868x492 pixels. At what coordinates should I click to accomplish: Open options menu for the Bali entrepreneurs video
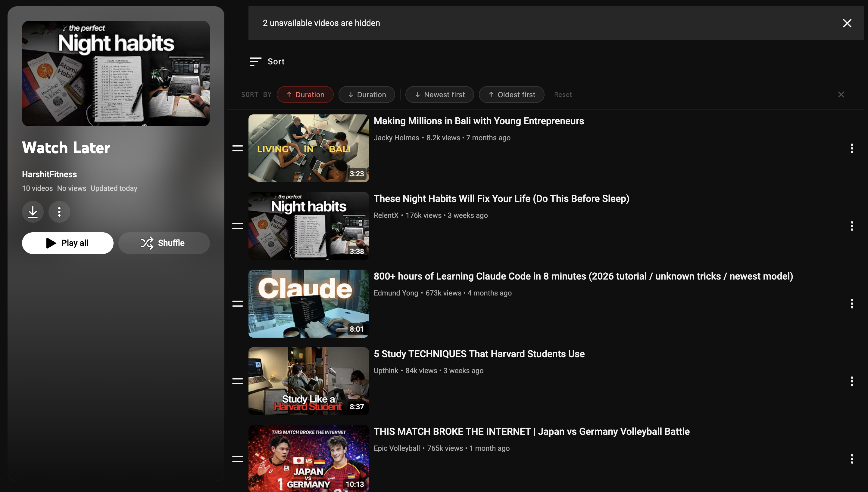tap(852, 148)
